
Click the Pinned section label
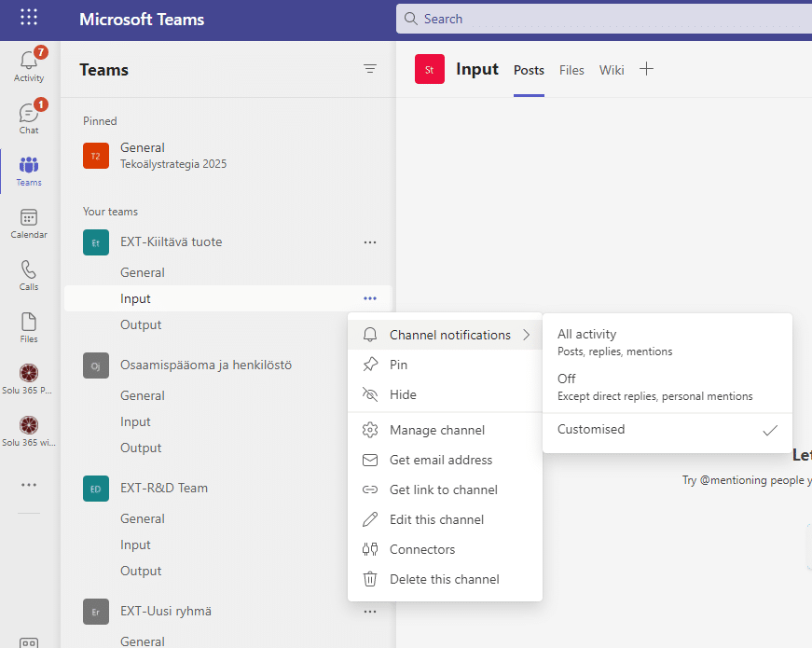100,120
